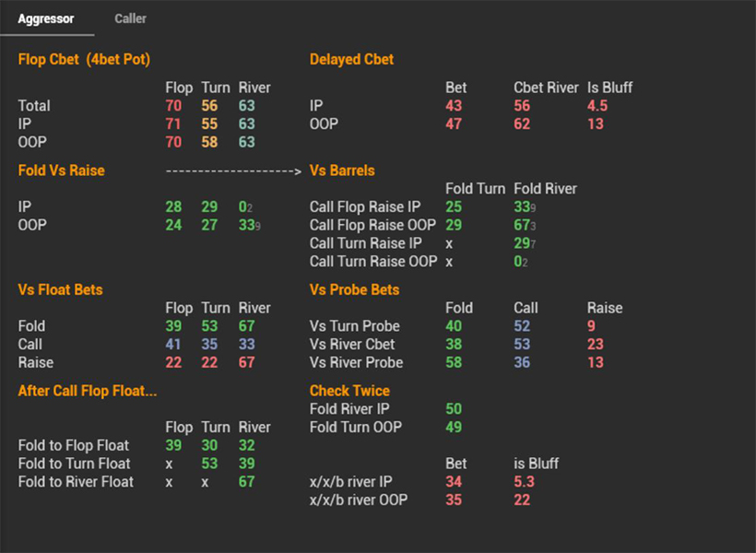Click the Check Twice section title
Image resolution: width=756 pixels, height=553 pixels.
tap(349, 391)
